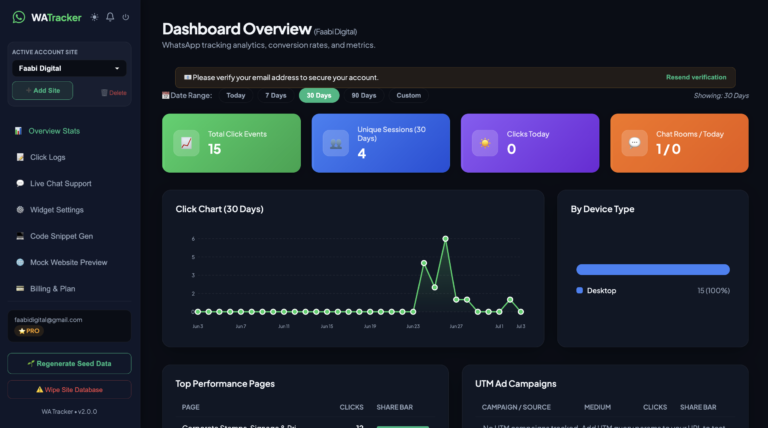
Task: Click the blue Desktop legend square
Action: (579, 290)
